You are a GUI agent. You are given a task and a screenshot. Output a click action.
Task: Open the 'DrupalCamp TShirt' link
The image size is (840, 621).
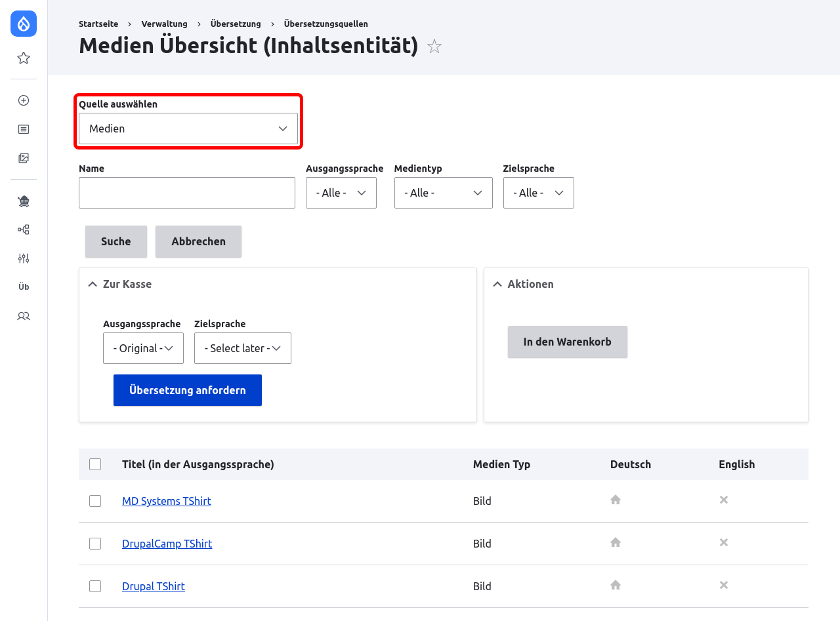pos(167,544)
